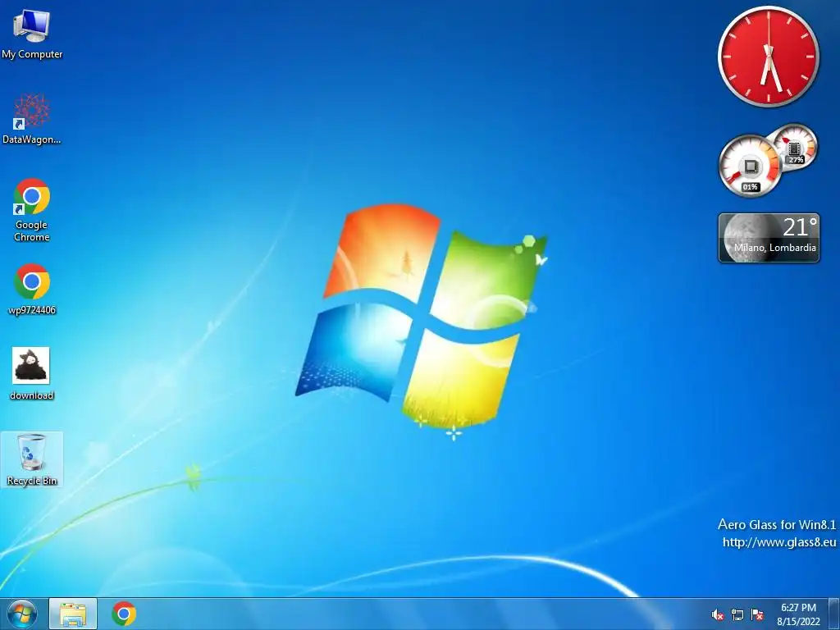Image resolution: width=840 pixels, height=630 pixels.
Task: Open the Windows Start menu orb
Action: pos(22,614)
